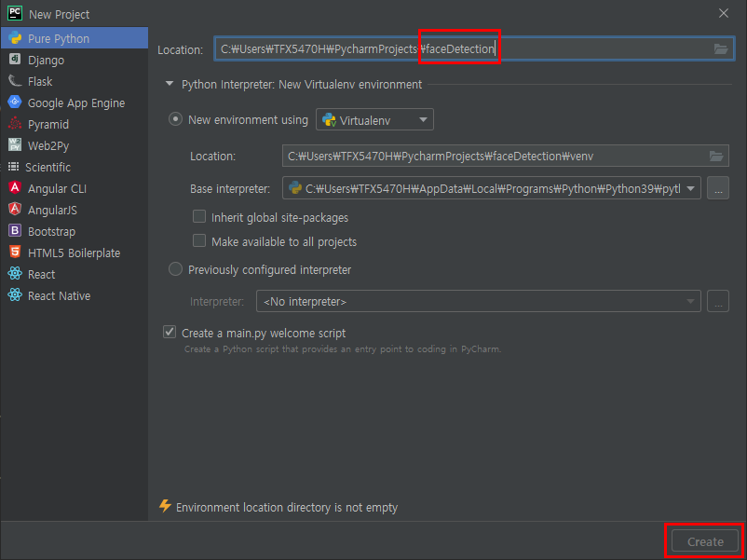Select the Pure Python project type
The image size is (747, 560).
[75, 38]
